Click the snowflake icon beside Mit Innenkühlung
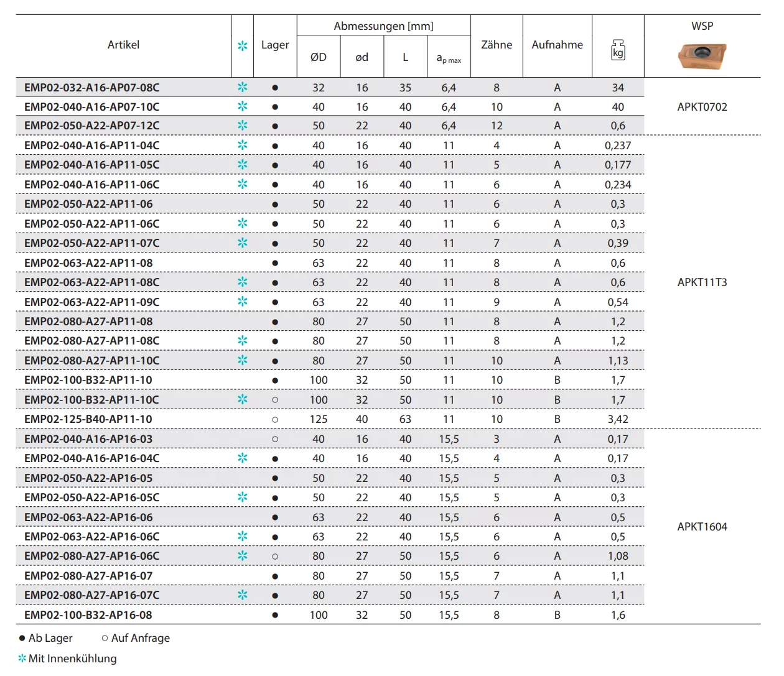Image resolution: width=784 pixels, height=676 pixels. pos(22,659)
